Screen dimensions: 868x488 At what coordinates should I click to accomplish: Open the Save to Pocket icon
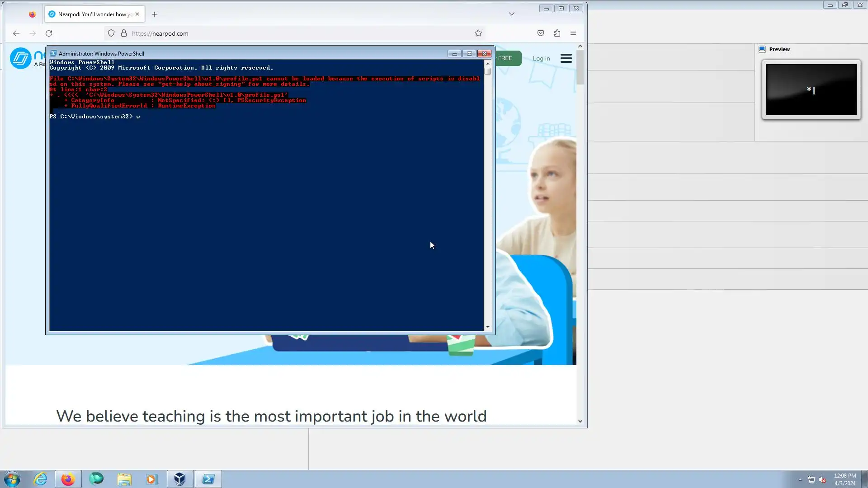[x=541, y=33]
